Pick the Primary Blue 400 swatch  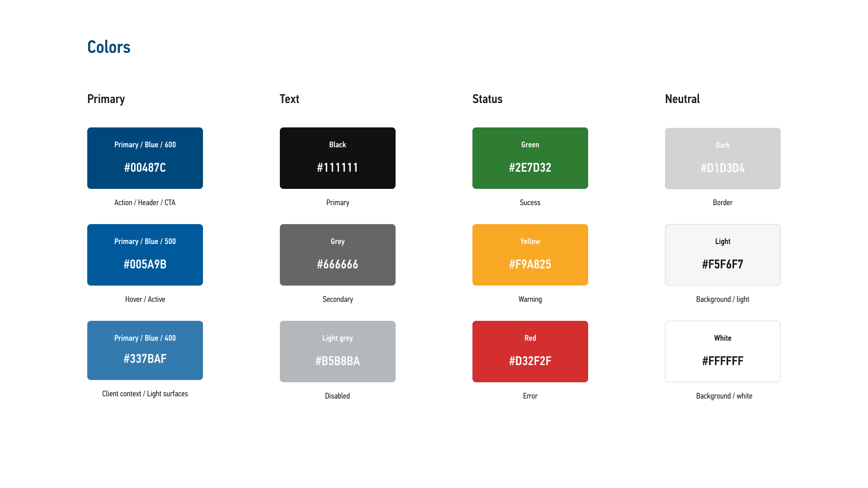(145, 350)
